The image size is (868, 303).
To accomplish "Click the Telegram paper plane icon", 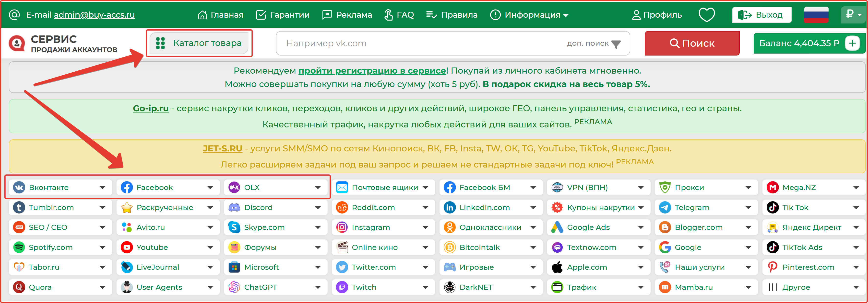I will (665, 207).
